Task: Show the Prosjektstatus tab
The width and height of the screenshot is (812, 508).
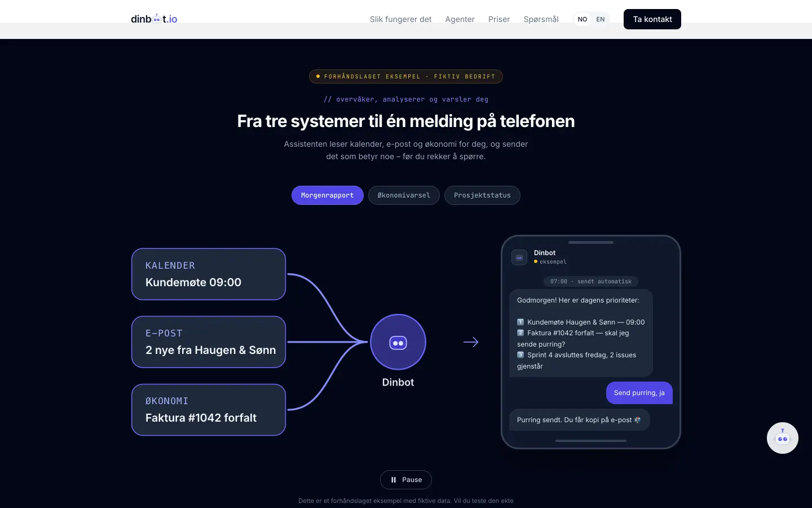Action: click(x=482, y=195)
